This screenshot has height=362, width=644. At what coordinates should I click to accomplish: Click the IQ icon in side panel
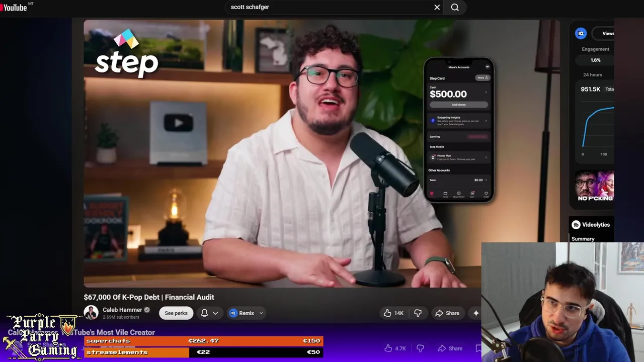pyautogui.click(x=581, y=34)
